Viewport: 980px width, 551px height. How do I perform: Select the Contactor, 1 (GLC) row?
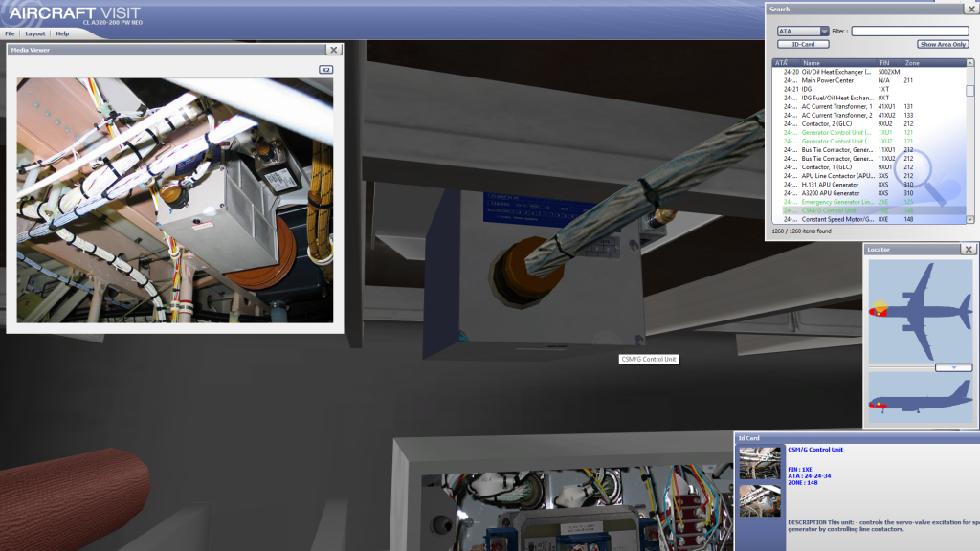[869, 167]
